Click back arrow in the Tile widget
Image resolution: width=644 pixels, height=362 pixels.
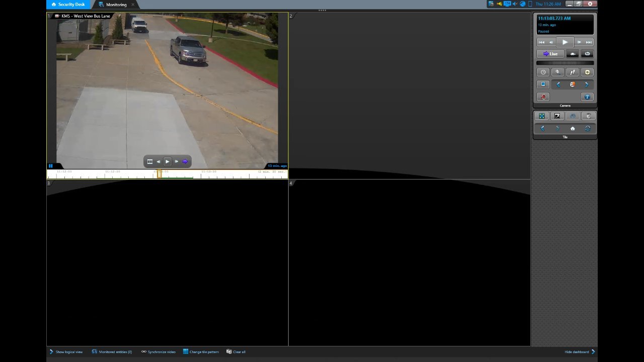pyautogui.click(x=542, y=129)
